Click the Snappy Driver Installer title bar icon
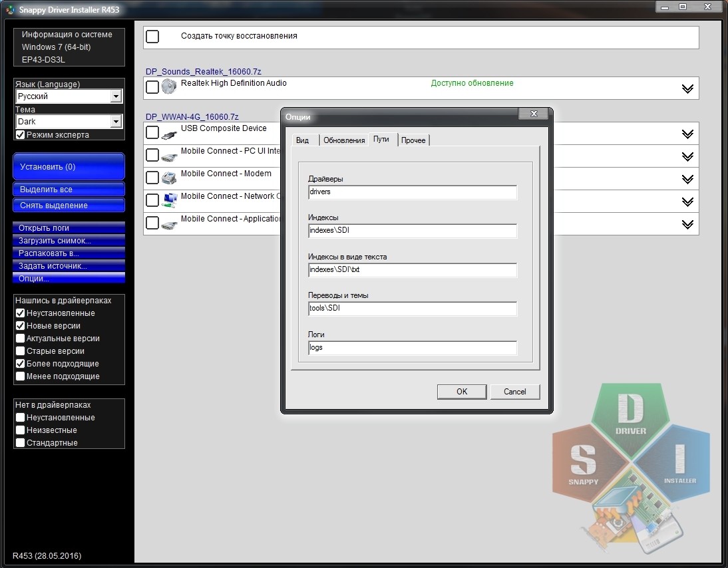 pyautogui.click(x=10, y=9)
